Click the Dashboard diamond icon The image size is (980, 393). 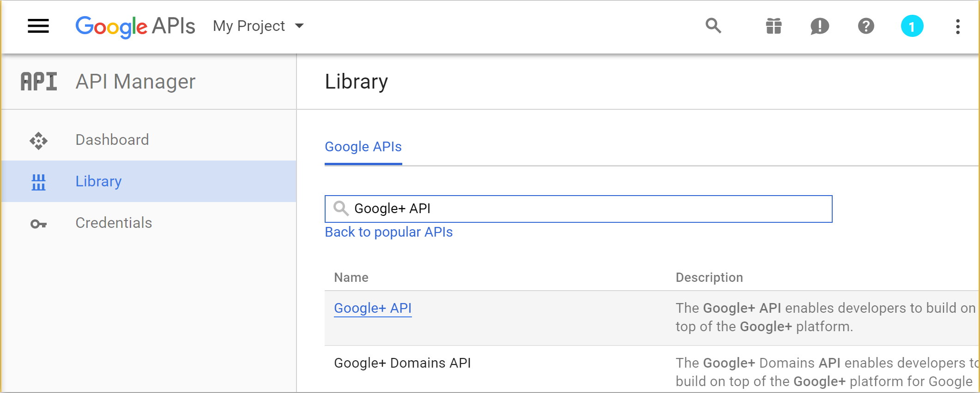pyautogui.click(x=38, y=141)
